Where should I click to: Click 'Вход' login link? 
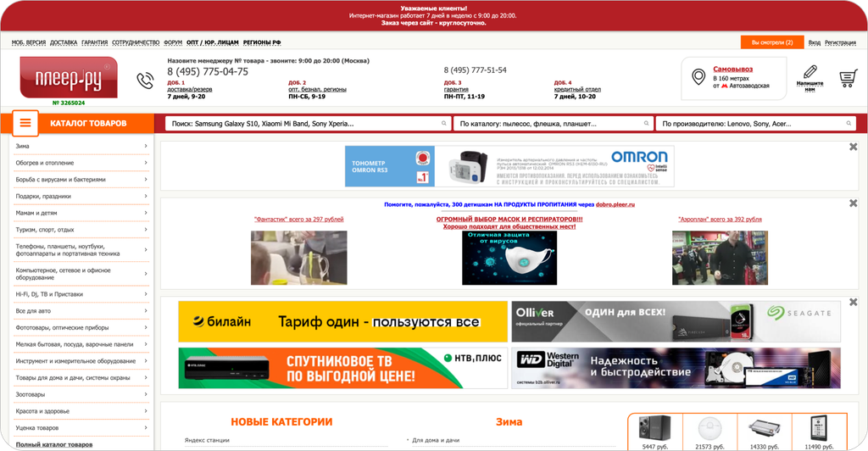point(815,42)
